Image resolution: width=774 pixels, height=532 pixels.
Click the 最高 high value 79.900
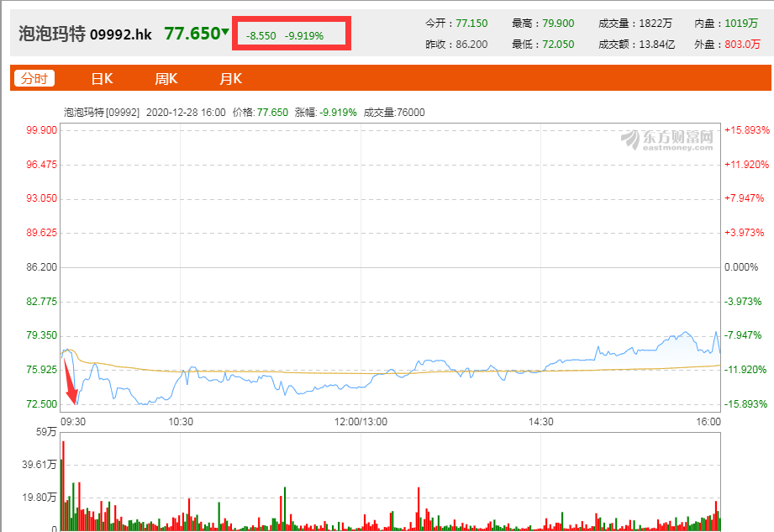point(558,24)
